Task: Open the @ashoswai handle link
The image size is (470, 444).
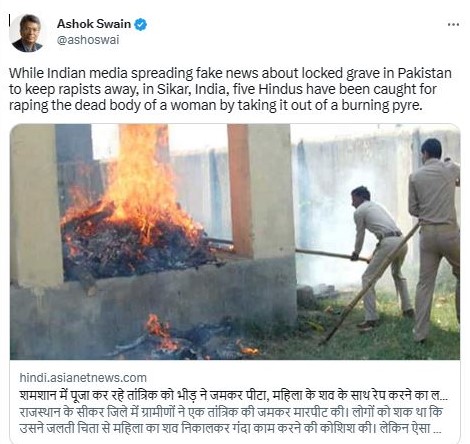Action: coord(88,40)
